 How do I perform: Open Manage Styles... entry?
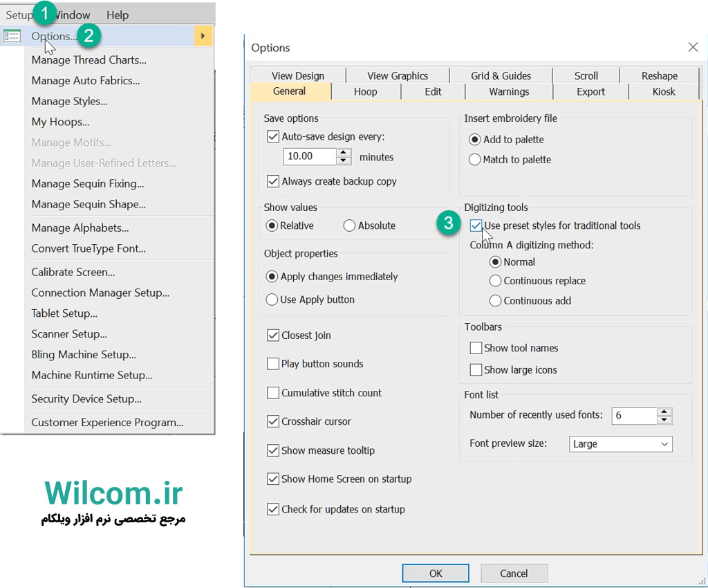[x=70, y=101]
